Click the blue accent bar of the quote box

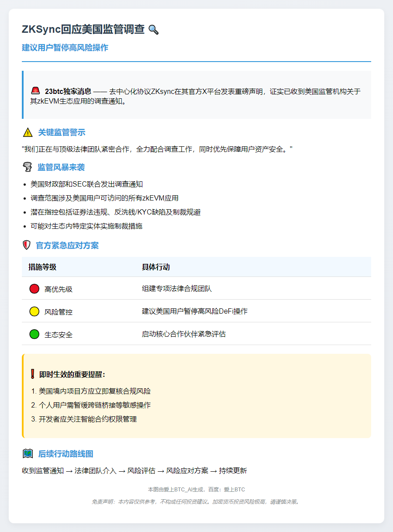point(24,94)
